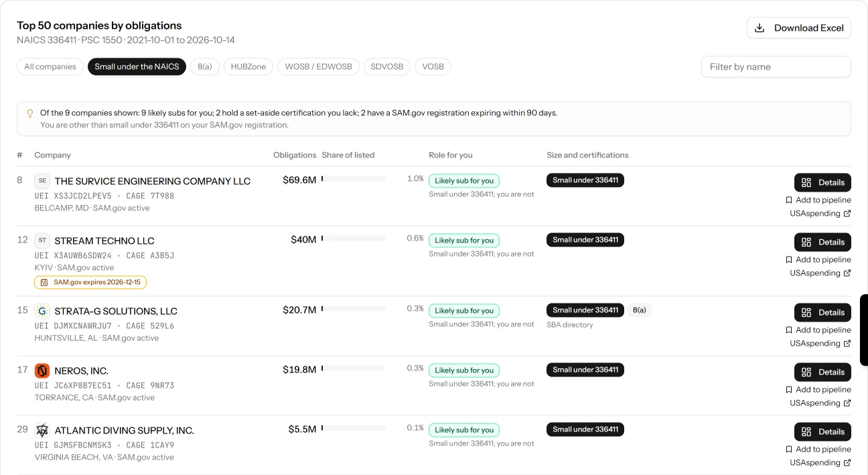Click the Likely sub for you badge for Neros

point(464,370)
